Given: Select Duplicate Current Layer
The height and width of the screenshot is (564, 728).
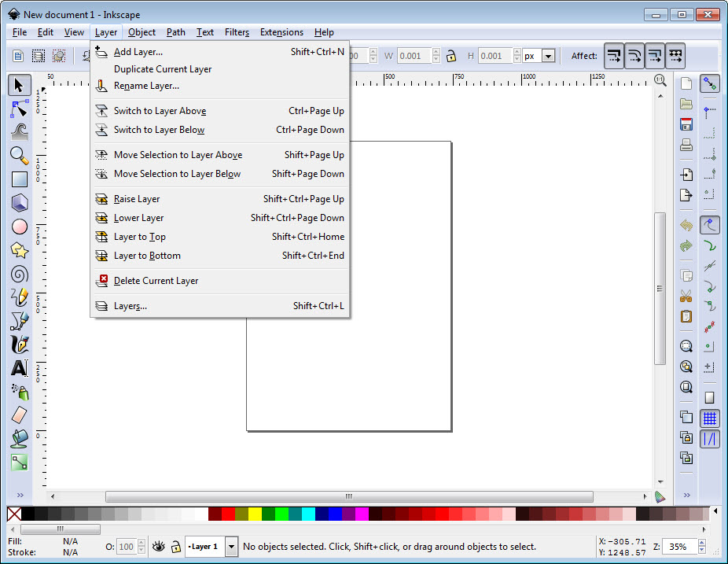Looking at the screenshot, I should pos(219,69).
